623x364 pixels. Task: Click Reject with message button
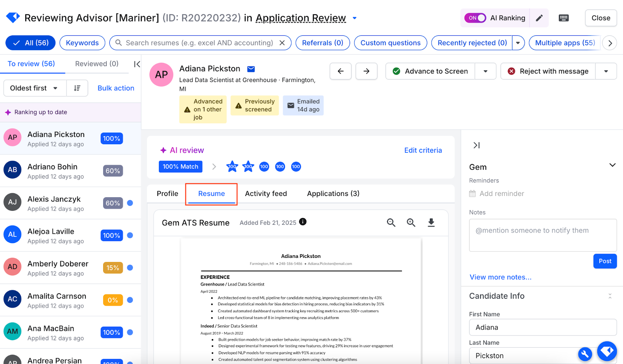click(x=548, y=71)
